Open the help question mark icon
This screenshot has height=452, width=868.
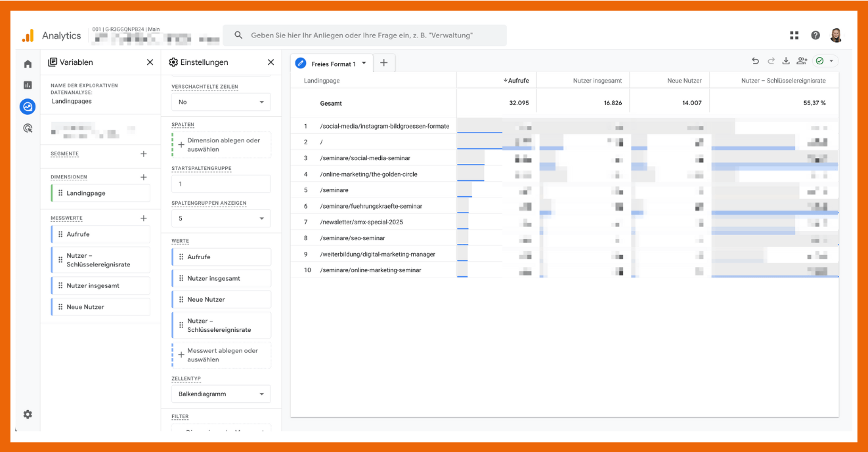point(815,35)
